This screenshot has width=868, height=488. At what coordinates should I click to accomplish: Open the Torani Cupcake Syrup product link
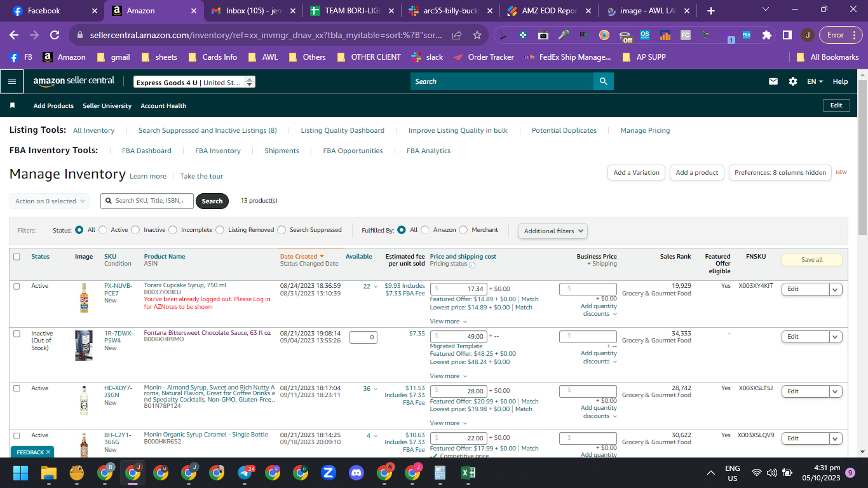coord(185,285)
